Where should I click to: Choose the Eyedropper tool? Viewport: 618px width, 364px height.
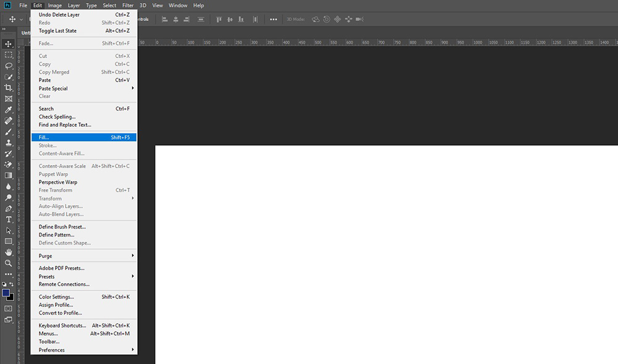(x=9, y=109)
